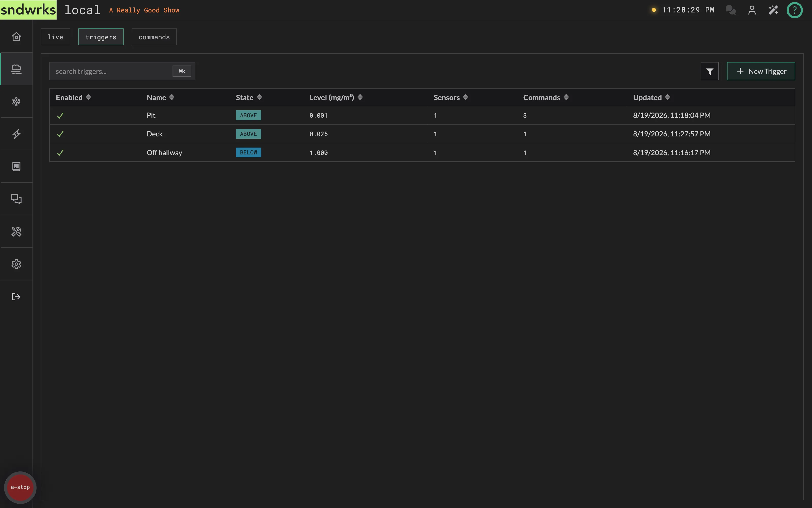Click the level value 0.001
Screen dimensions: 812x508
pyautogui.click(x=318, y=116)
